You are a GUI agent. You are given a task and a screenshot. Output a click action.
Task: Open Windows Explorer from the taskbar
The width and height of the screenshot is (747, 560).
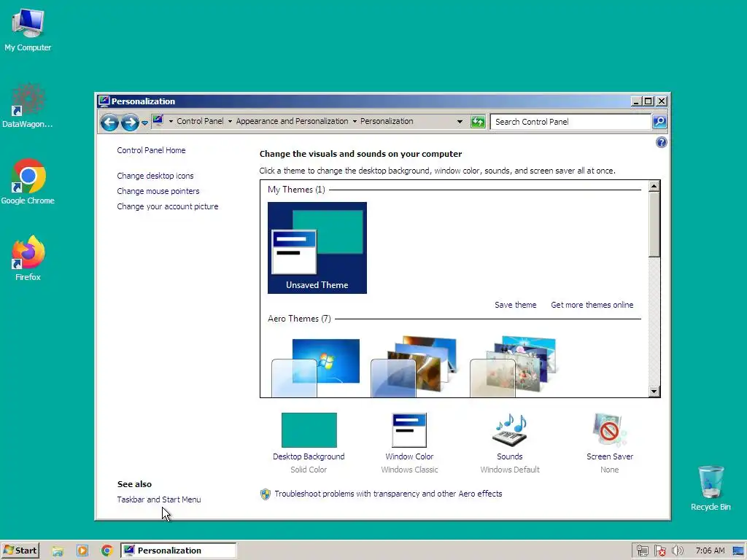[58, 551]
